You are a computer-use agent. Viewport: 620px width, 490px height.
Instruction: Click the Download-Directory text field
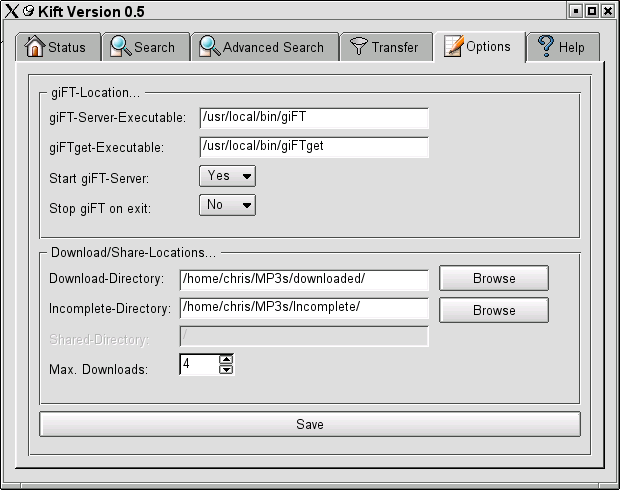point(304,279)
